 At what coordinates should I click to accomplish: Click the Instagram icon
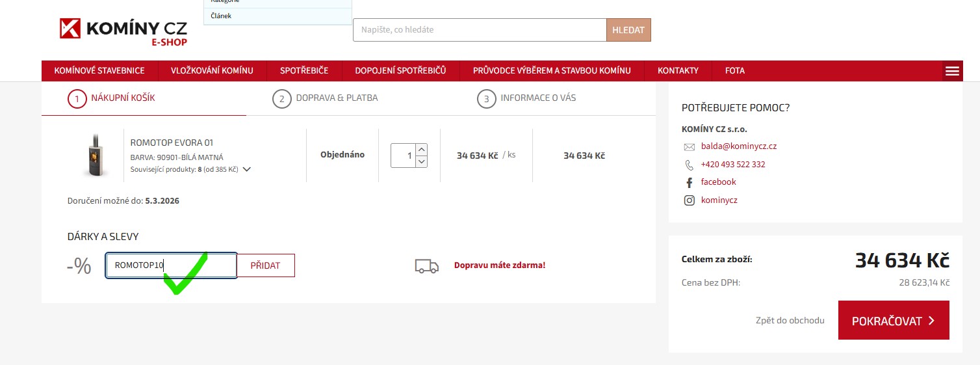click(x=689, y=200)
